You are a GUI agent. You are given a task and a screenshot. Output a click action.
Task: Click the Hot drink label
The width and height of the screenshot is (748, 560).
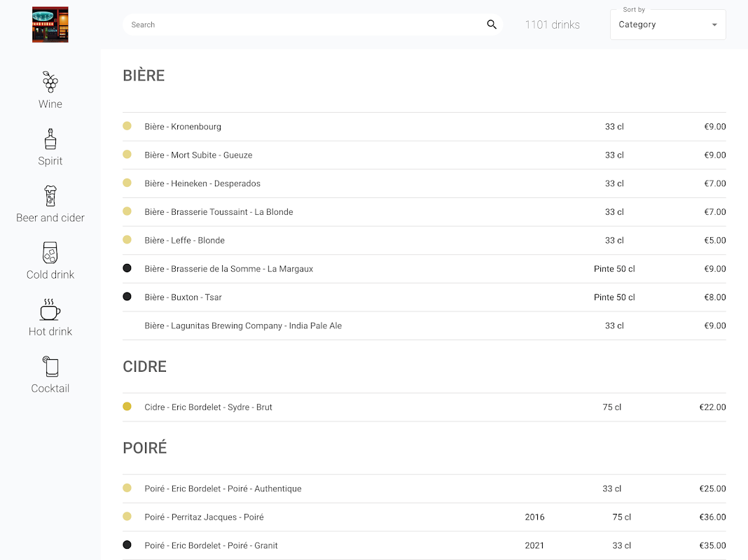(x=50, y=331)
